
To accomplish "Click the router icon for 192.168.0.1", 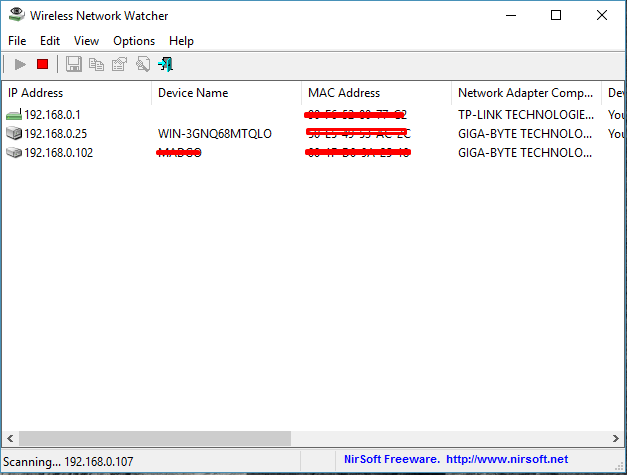I will pyautogui.click(x=13, y=115).
